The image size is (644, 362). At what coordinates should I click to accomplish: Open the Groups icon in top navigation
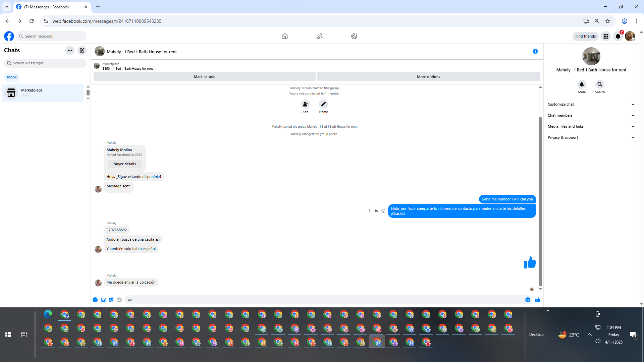pos(354,36)
